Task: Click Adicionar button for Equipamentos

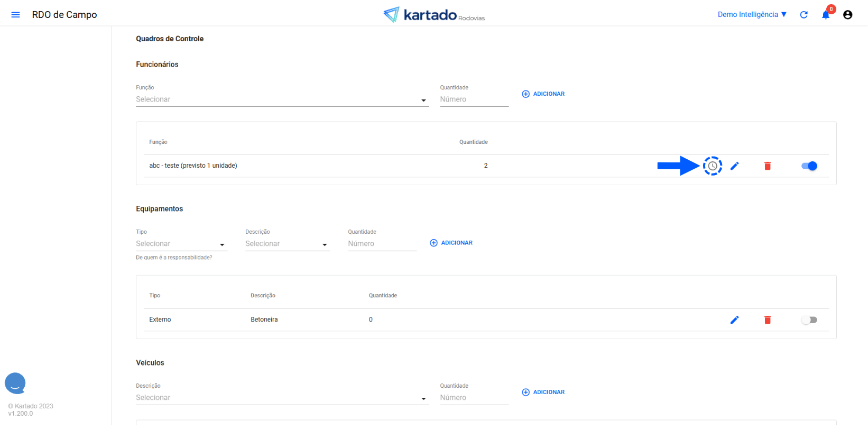Action: click(451, 243)
